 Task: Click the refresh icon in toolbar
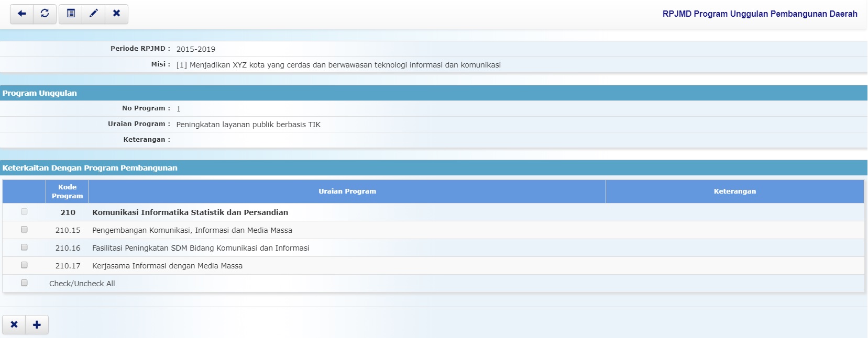pyautogui.click(x=45, y=14)
